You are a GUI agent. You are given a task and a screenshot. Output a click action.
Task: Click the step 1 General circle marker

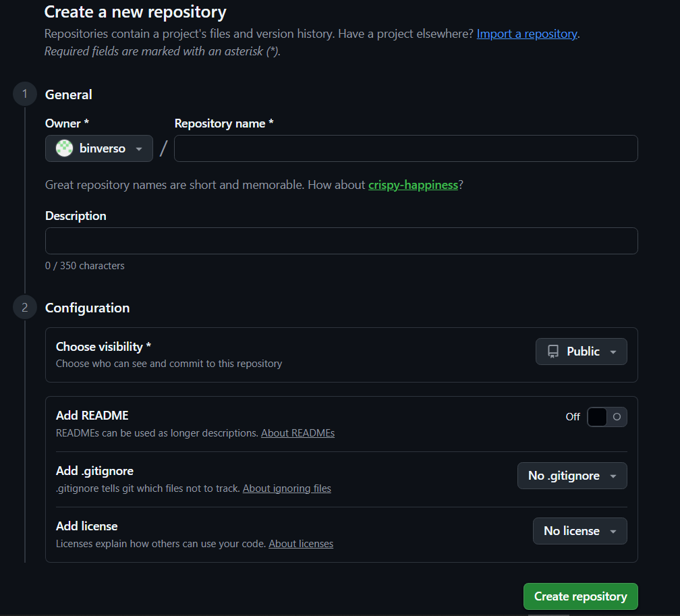click(25, 94)
